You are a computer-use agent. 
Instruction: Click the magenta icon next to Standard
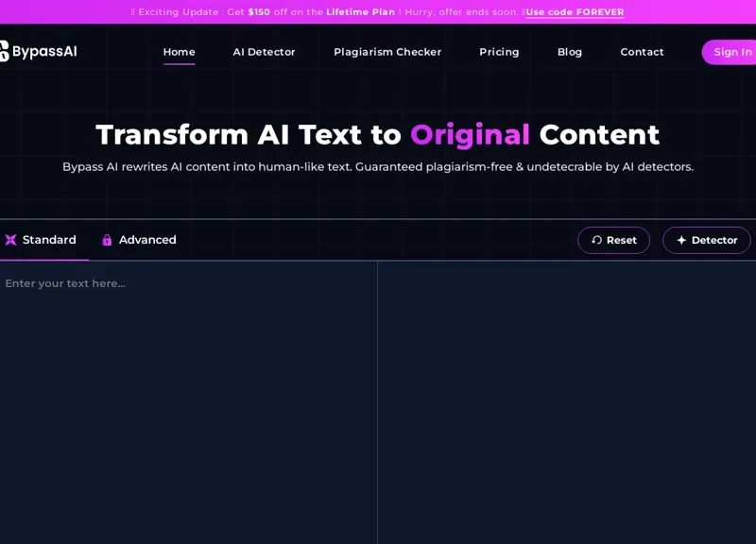click(10, 240)
